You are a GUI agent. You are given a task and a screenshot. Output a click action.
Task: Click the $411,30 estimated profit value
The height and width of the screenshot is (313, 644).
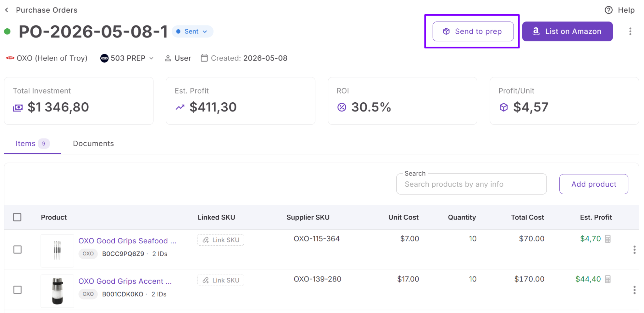[213, 107]
